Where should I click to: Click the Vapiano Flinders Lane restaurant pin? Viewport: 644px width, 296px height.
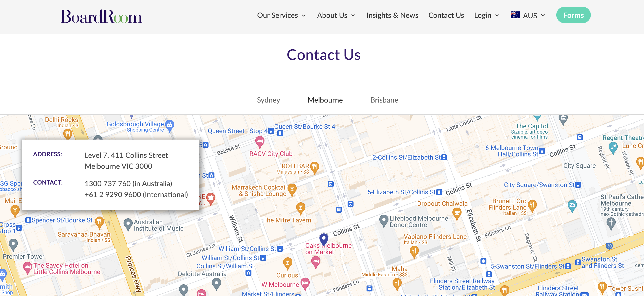point(414,252)
